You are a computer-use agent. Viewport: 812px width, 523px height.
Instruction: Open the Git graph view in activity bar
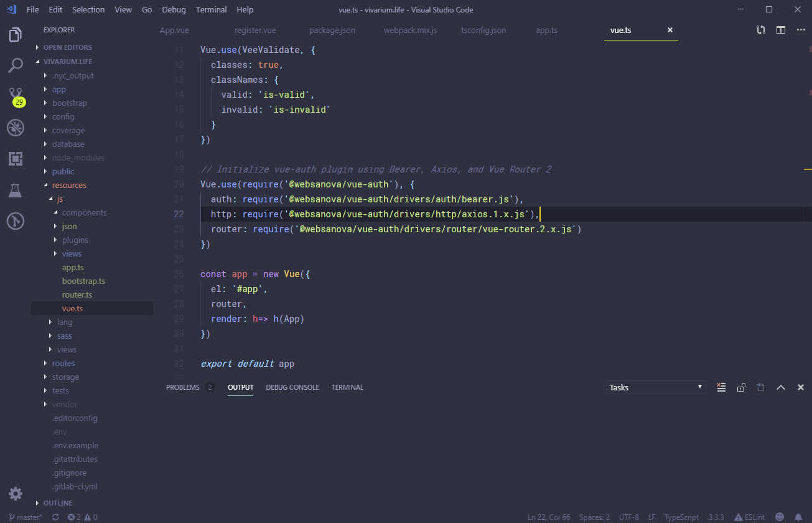16,220
